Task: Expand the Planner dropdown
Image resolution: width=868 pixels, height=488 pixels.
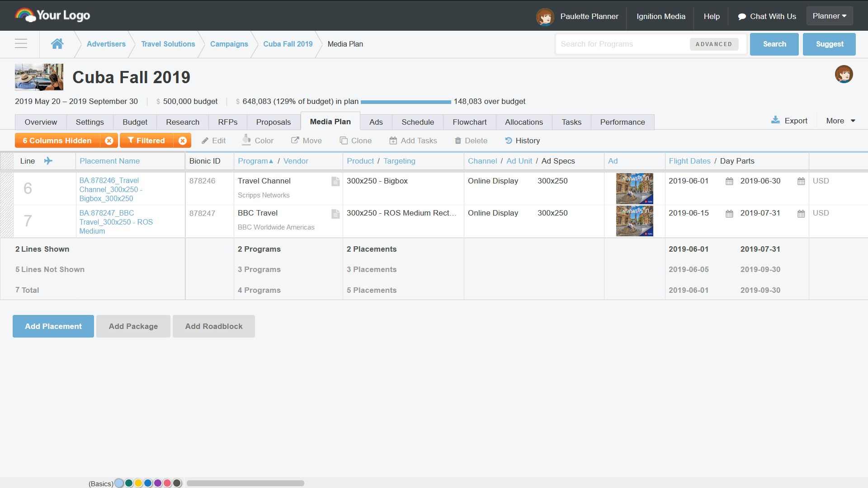Action: pyautogui.click(x=829, y=16)
